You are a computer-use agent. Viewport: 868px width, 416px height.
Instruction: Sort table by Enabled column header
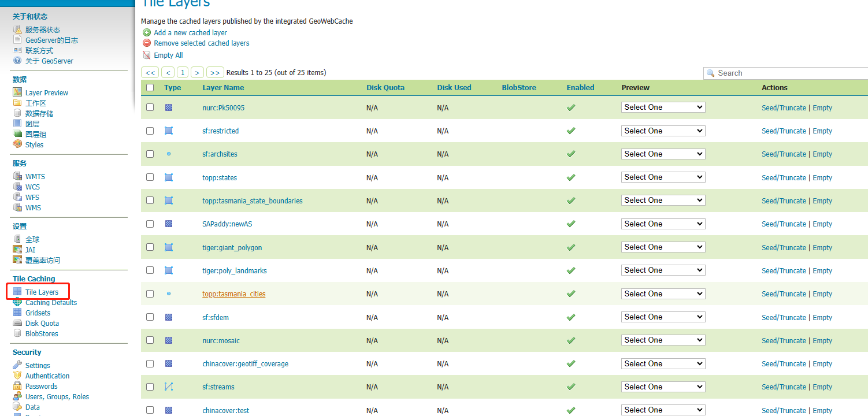[x=580, y=87]
